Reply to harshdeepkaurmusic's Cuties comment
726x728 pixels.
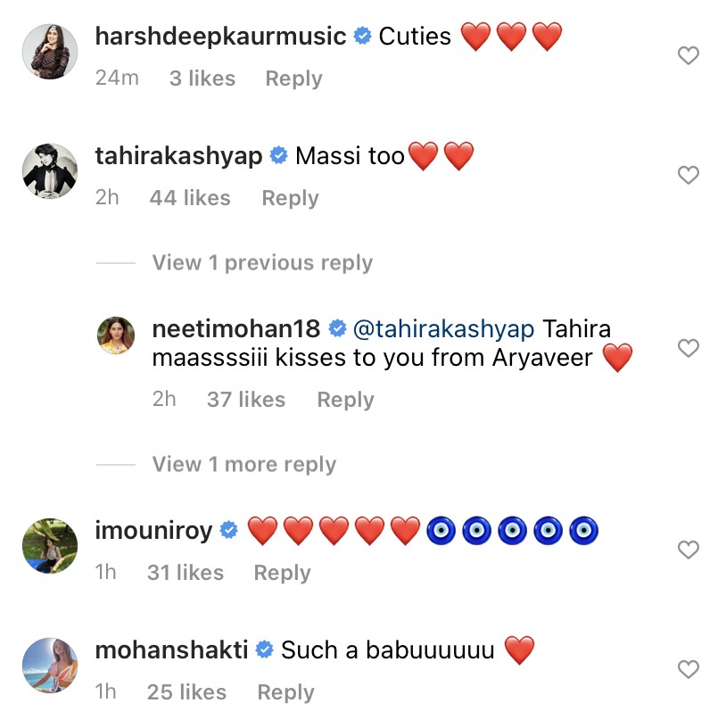[293, 79]
